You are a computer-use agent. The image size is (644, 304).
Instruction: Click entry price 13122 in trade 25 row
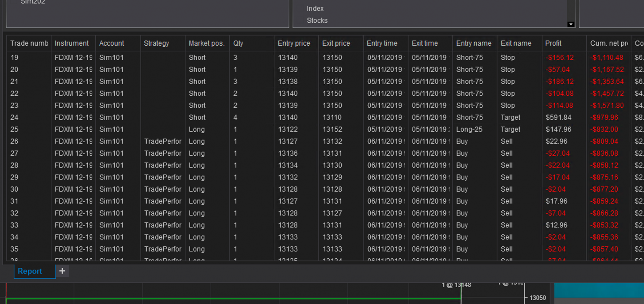coord(288,130)
